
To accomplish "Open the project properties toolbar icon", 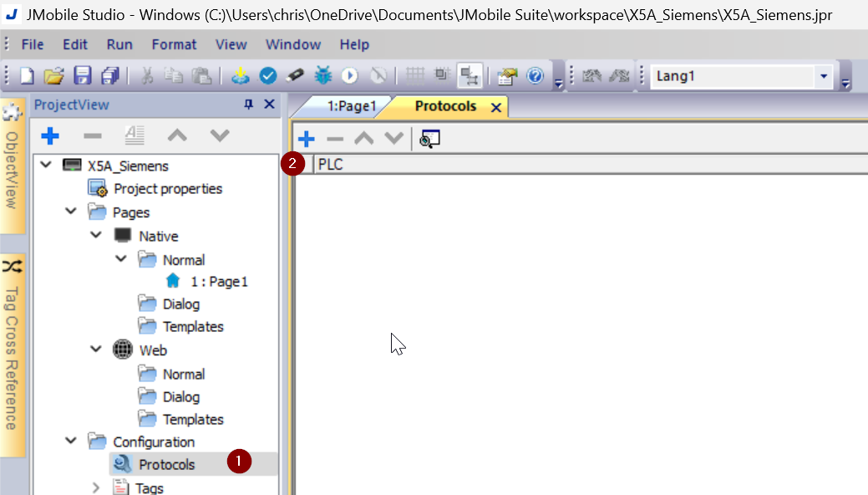I will [507, 75].
